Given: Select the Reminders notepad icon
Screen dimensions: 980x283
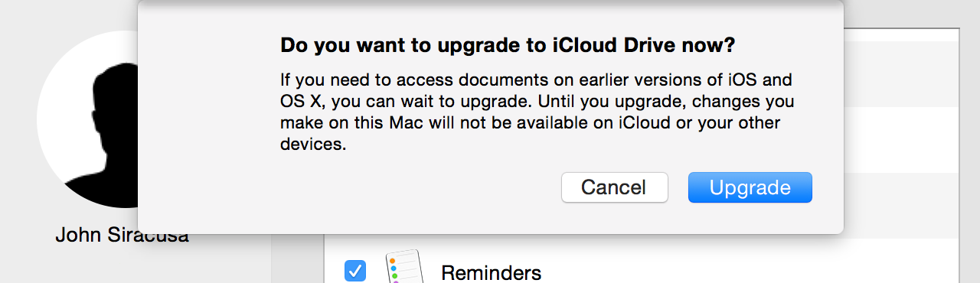Looking at the screenshot, I should click(x=403, y=265).
